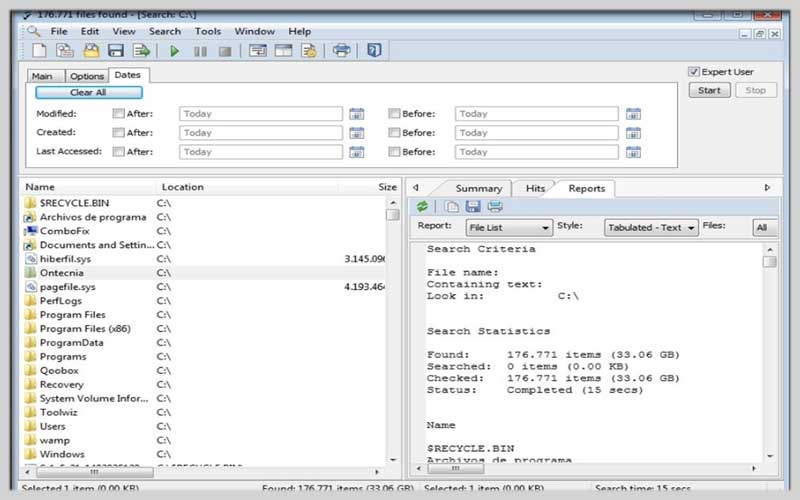The width and height of the screenshot is (800, 500).
Task: Click the Start button
Action: [x=709, y=90]
